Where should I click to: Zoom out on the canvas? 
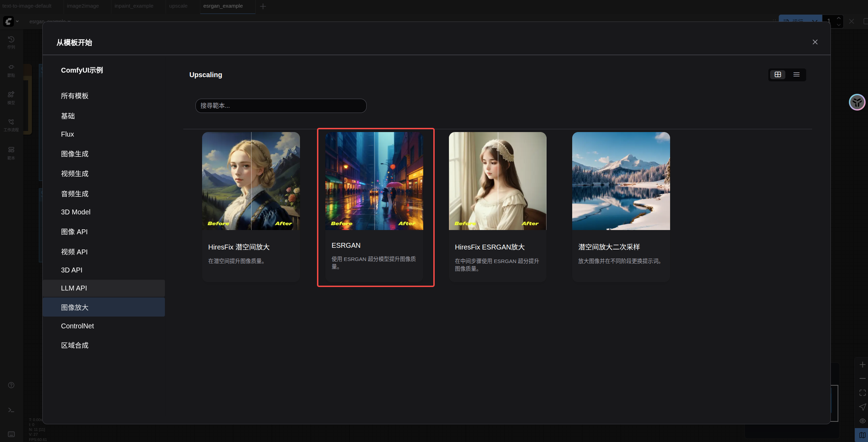click(862, 378)
